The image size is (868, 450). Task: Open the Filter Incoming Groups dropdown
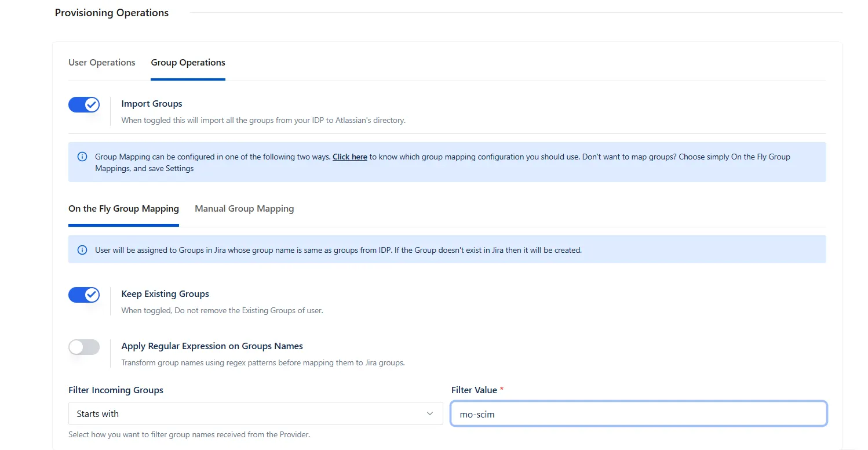coord(256,413)
